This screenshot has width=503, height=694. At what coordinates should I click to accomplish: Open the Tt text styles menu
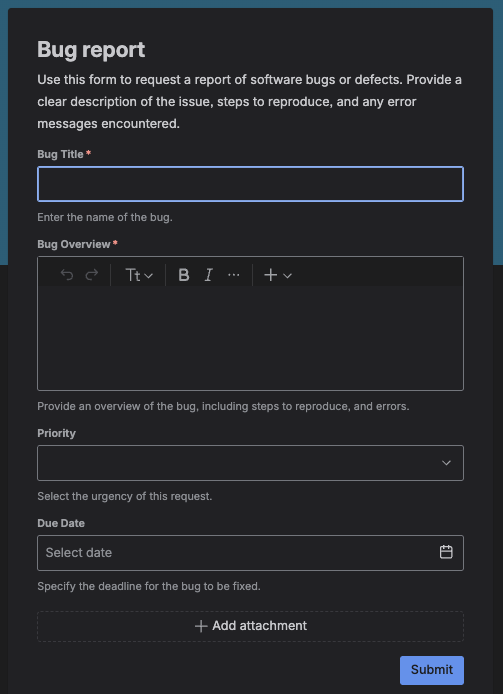(139, 275)
